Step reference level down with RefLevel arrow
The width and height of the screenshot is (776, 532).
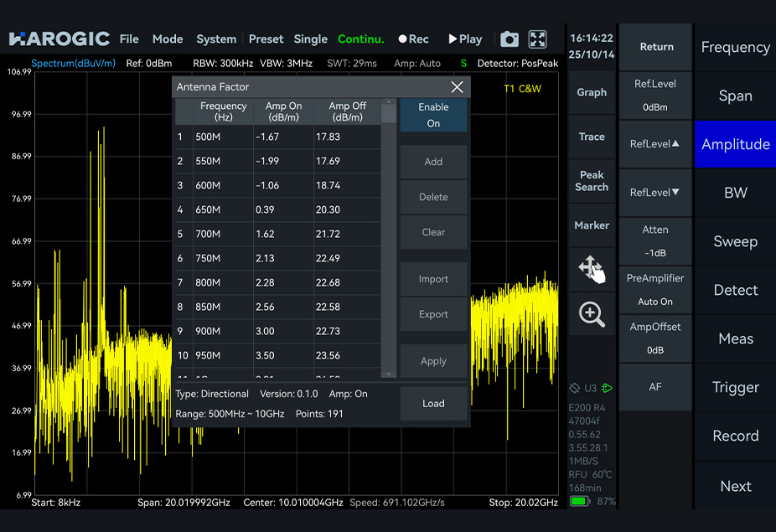coord(654,193)
